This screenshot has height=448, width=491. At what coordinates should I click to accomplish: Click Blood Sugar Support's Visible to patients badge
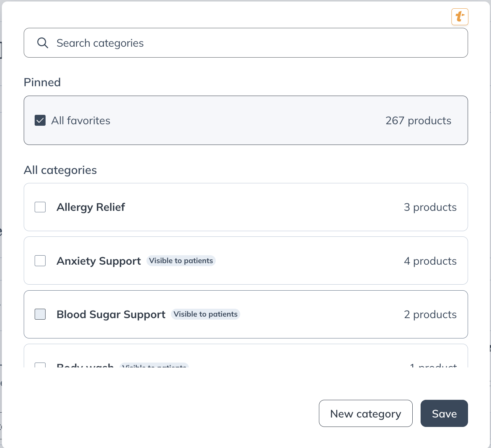pyautogui.click(x=205, y=314)
